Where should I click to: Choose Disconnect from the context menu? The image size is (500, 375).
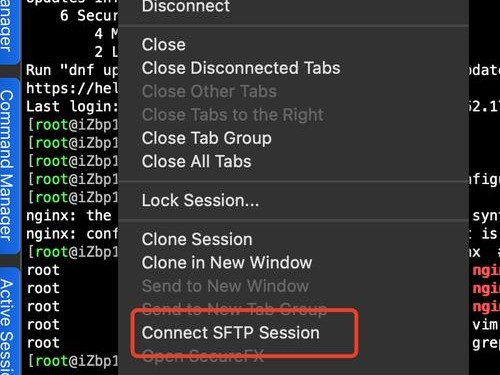pos(186,6)
